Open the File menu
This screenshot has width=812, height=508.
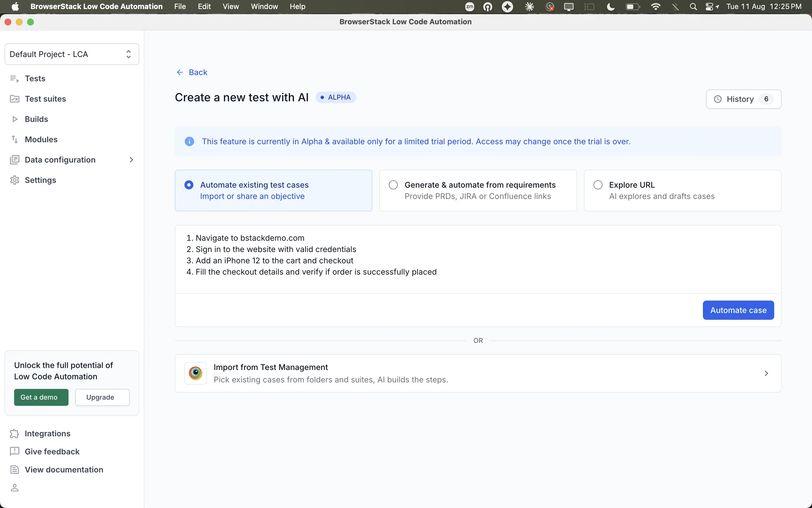(x=180, y=6)
